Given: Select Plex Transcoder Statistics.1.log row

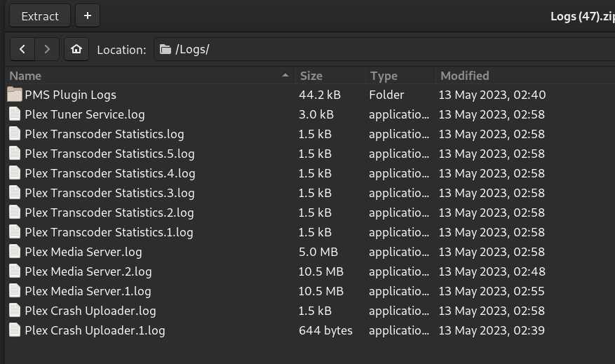Looking at the screenshot, I should [109, 232].
